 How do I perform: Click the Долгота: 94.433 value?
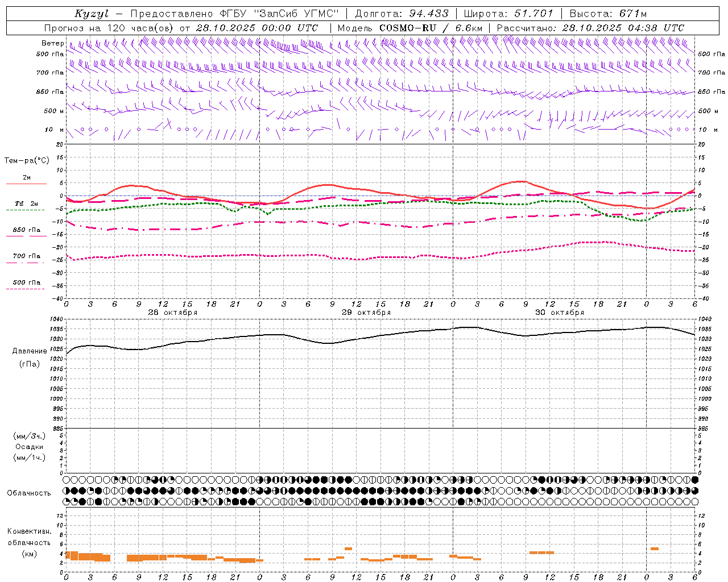click(x=402, y=14)
